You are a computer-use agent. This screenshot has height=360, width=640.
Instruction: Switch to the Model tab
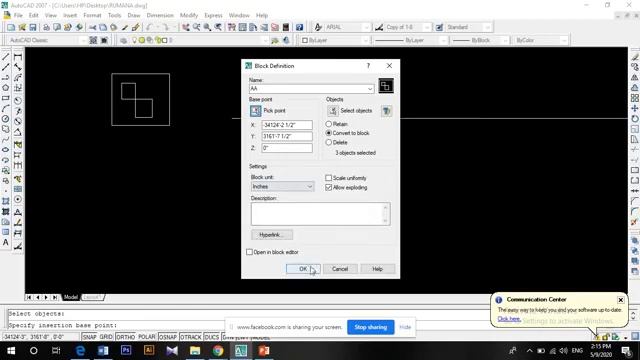(71, 297)
